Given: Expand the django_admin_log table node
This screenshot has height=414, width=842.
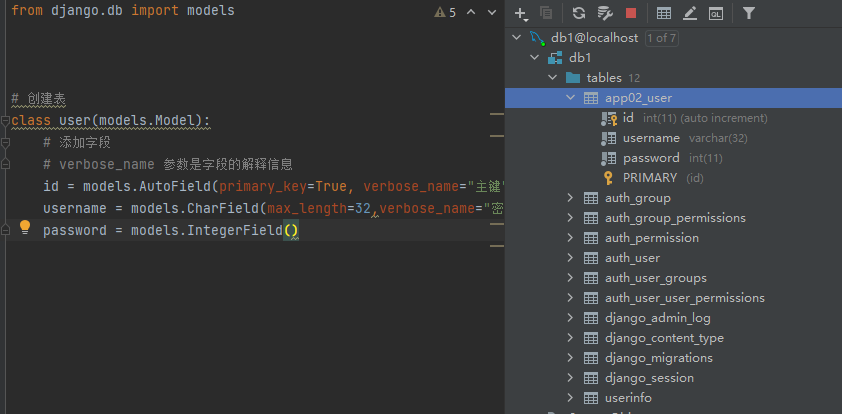Looking at the screenshot, I should coord(570,318).
